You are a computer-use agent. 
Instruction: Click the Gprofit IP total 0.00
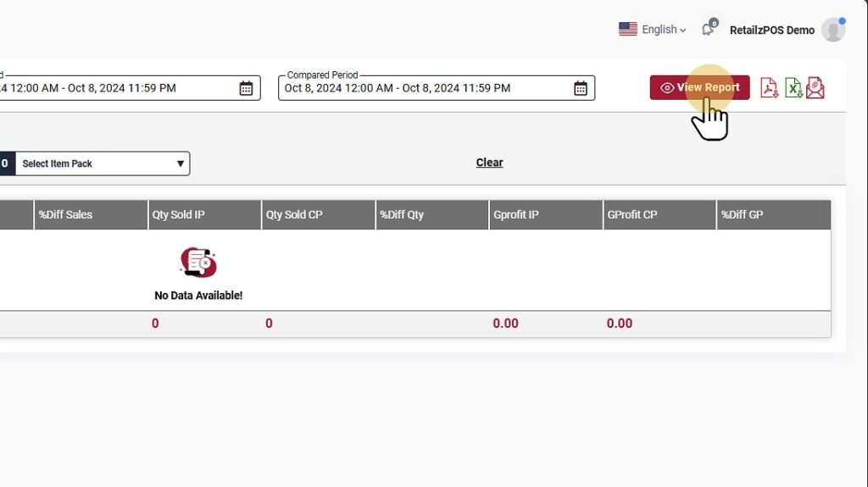click(x=505, y=324)
